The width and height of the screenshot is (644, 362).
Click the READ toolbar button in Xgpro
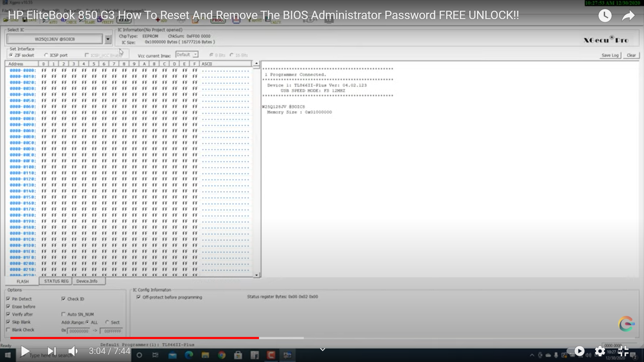(x=124, y=20)
